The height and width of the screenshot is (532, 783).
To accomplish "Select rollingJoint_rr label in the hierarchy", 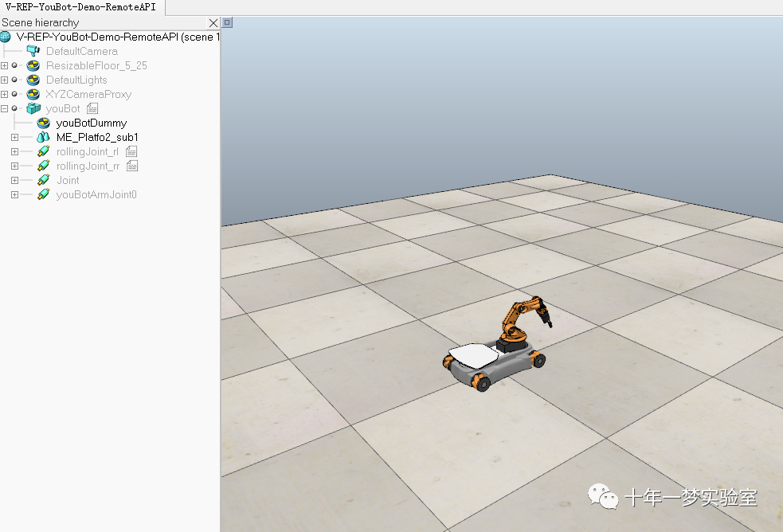I will tap(88, 166).
